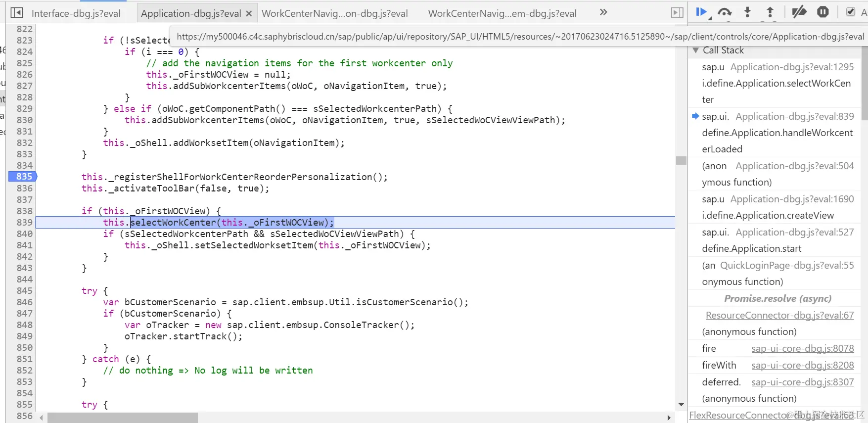Click the selectWorkCenter highlighted code

pos(232,222)
